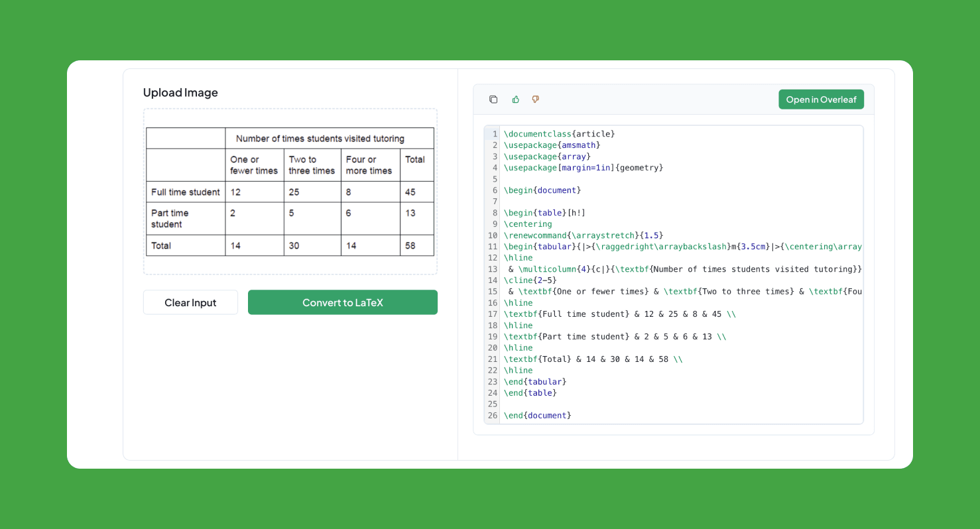Click the \begin{tabular} code line

point(682,247)
